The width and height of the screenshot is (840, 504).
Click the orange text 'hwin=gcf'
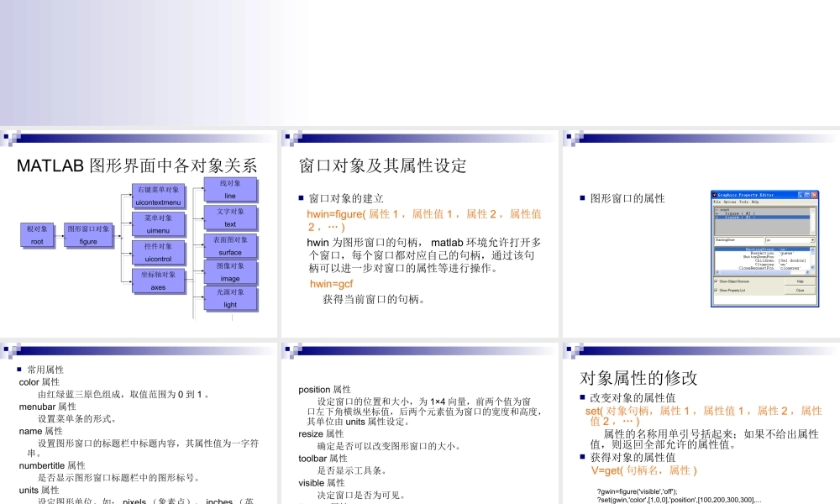coord(331,284)
